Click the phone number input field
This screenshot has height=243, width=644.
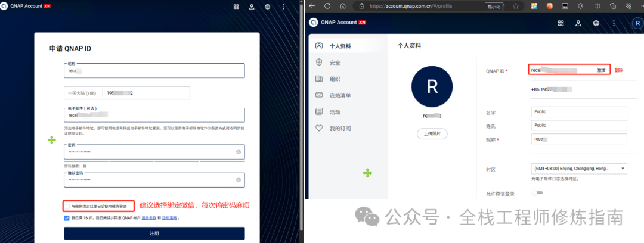click(147, 93)
